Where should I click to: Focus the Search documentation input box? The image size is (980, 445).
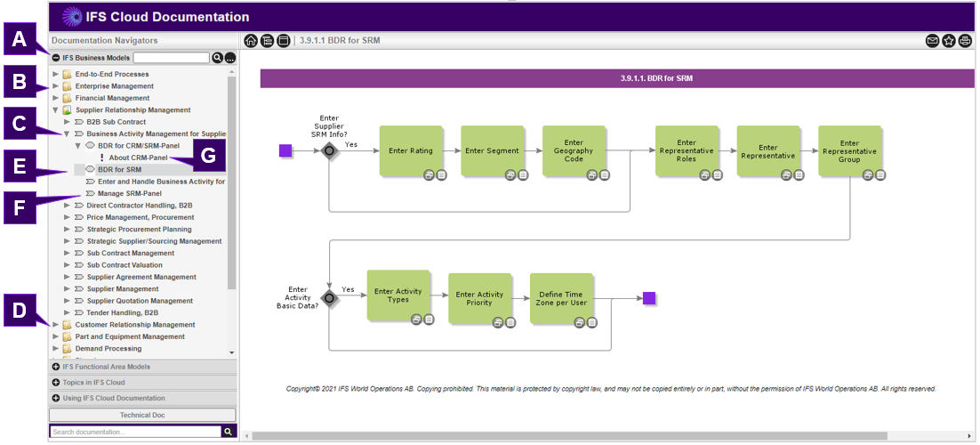(136, 432)
